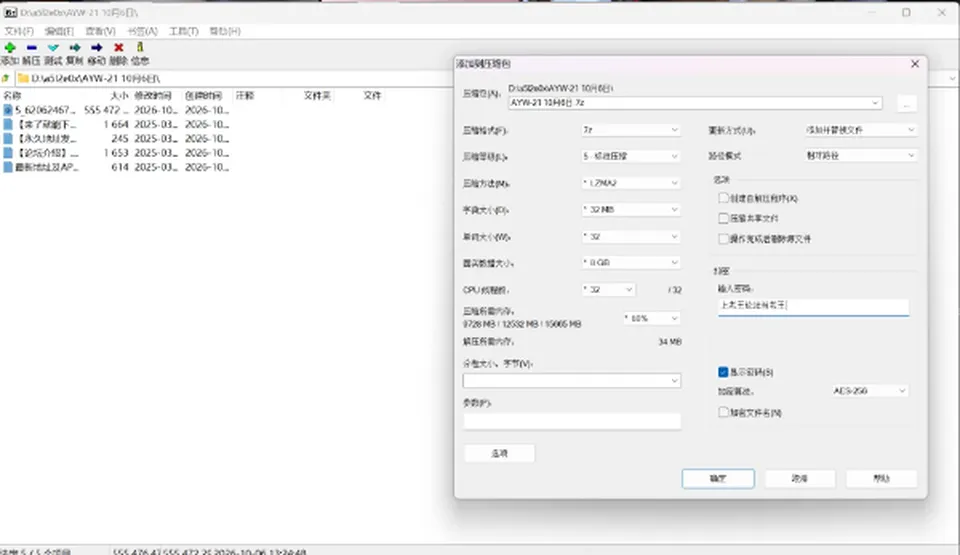The width and height of the screenshot is (960, 555).
Task: Open the File (F) menu
Action: click(x=19, y=31)
